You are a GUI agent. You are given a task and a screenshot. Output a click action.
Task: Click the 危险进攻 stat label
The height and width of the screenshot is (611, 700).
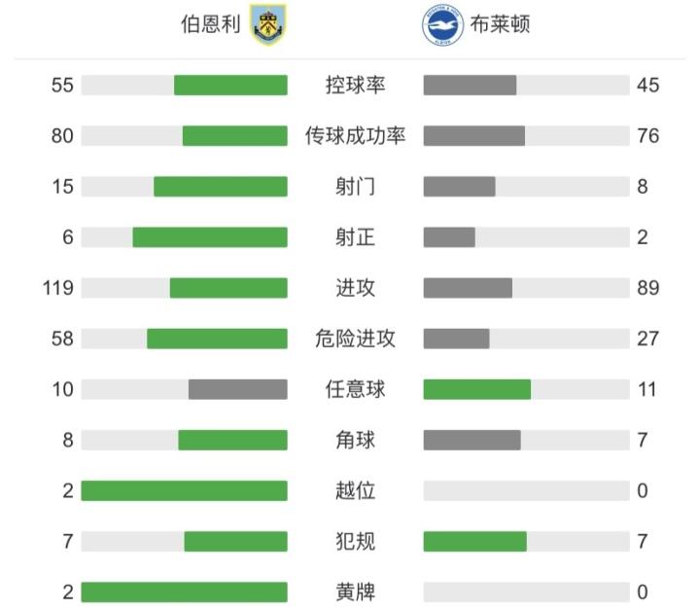tap(355, 339)
